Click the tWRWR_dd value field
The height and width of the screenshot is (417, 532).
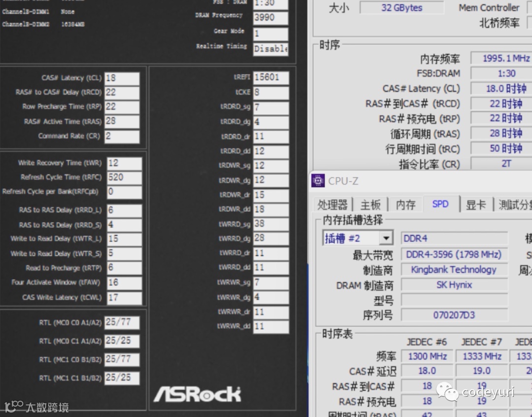pyautogui.click(x=271, y=327)
